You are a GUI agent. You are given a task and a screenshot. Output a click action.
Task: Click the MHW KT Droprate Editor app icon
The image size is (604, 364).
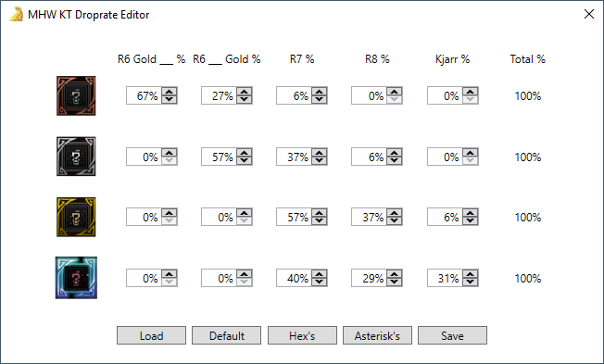pos(16,15)
